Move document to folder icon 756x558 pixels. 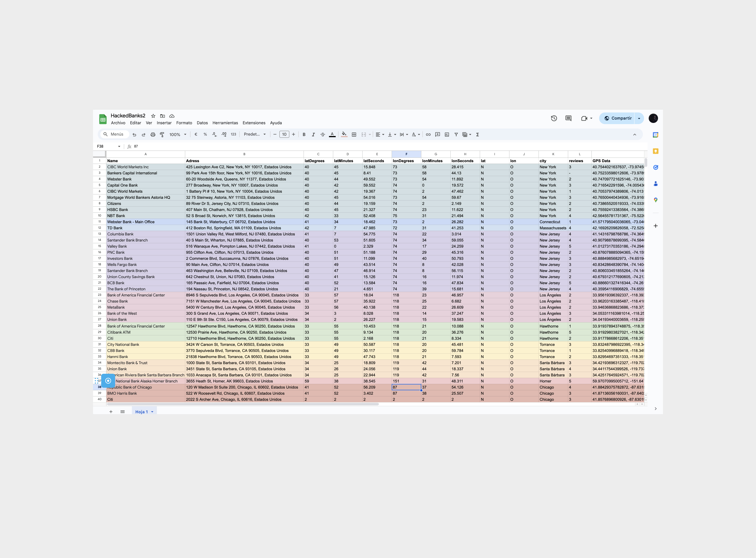point(163,116)
